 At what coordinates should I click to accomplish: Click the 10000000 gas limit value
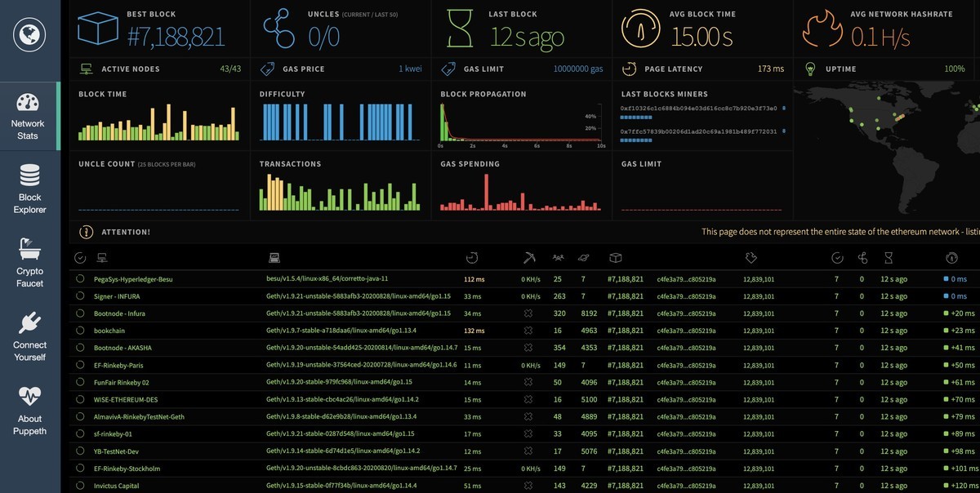578,69
